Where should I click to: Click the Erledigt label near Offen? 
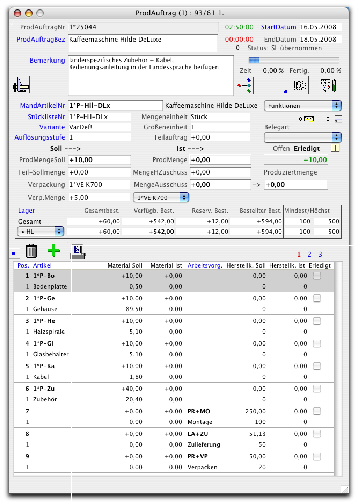[x=307, y=148]
